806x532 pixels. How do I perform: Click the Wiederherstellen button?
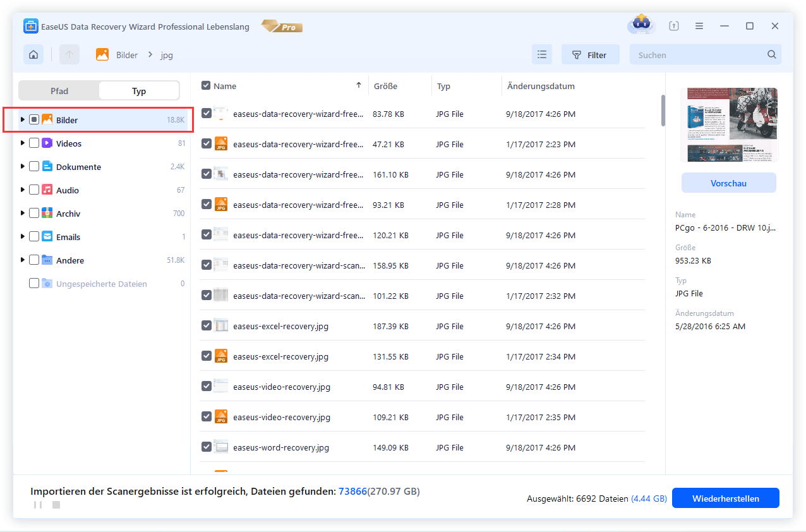pos(725,498)
